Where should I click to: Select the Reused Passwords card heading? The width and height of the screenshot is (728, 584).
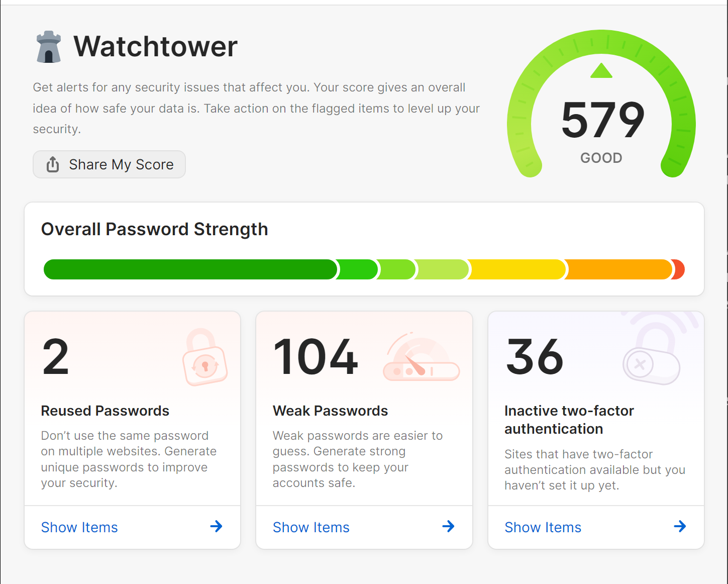click(x=105, y=411)
